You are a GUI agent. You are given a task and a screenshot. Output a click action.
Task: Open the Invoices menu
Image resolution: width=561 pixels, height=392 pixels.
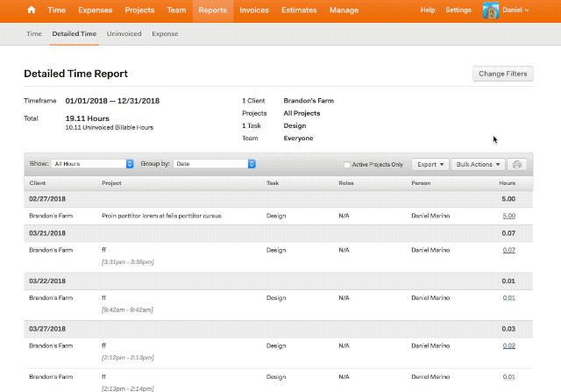pyautogui.click(x=253, y=10)
